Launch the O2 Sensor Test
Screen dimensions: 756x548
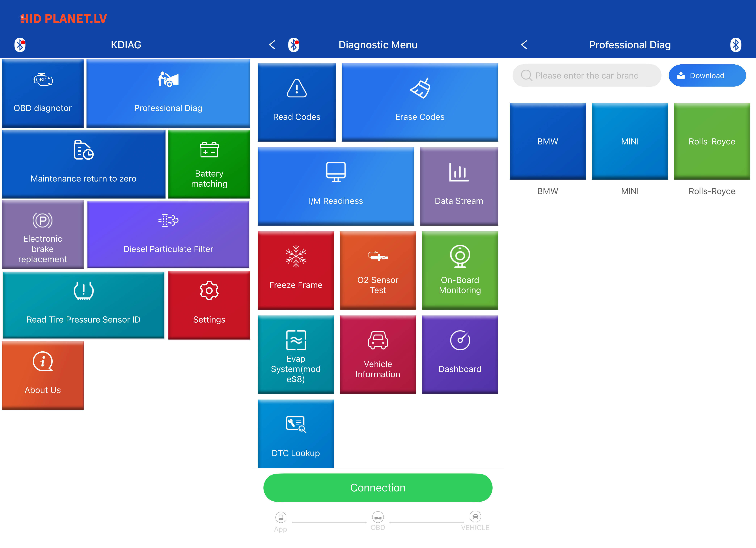(x=378, y=270)
